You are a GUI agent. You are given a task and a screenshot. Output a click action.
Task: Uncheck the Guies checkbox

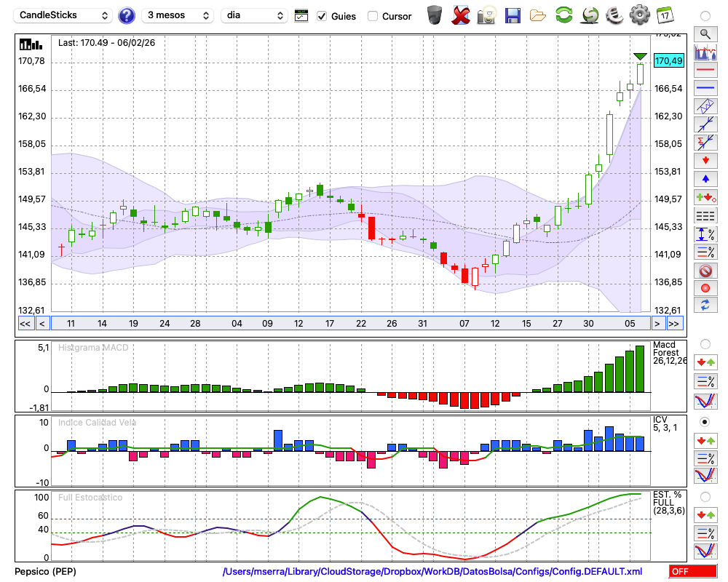coord(322,16)
